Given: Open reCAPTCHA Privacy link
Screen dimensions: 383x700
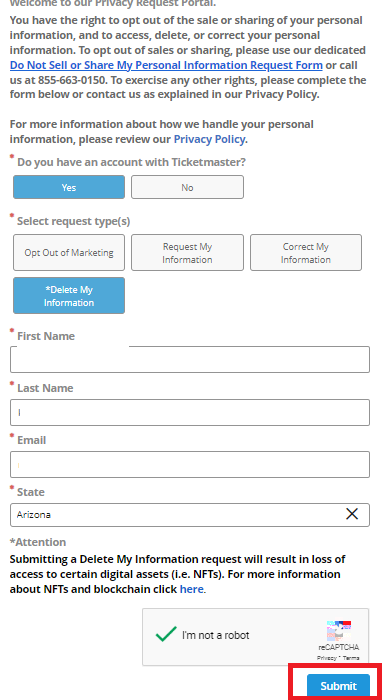Looking at the screenshot, I should tap(326, 658).
